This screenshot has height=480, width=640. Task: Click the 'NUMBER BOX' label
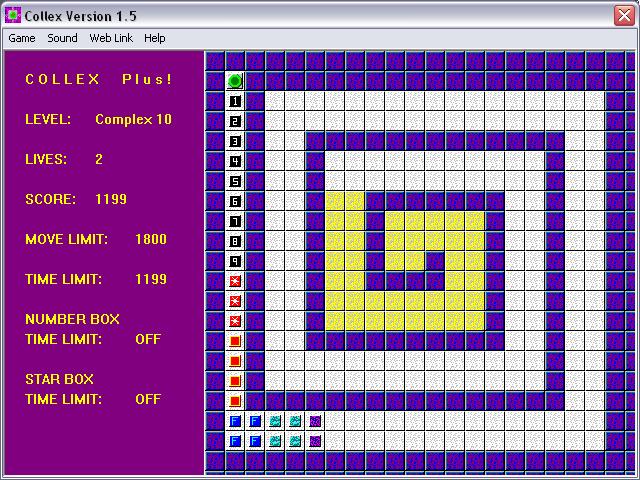pos(72,319)
